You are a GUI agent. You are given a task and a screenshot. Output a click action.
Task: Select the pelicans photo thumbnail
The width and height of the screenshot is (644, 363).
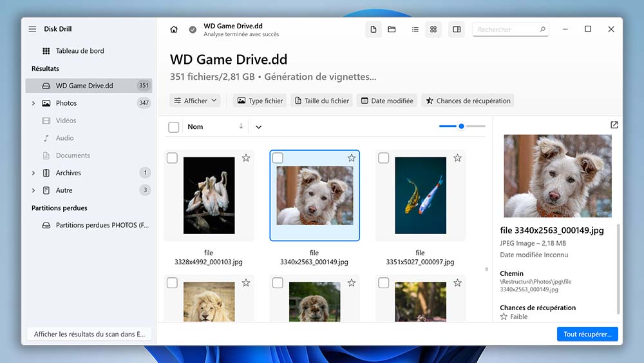click(x=209, y=195)
